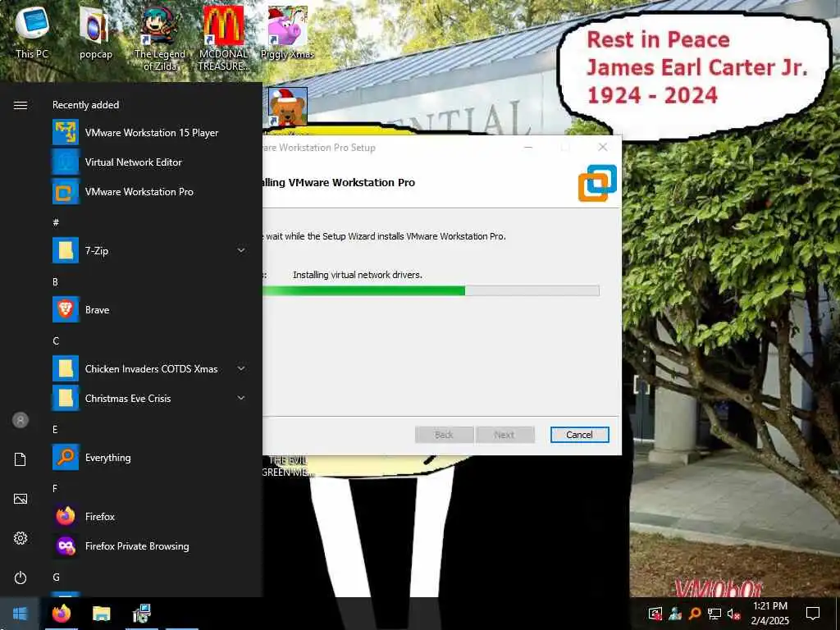Click the user account icon in Start
The image size is (840, 630).
tap(21, 420)
